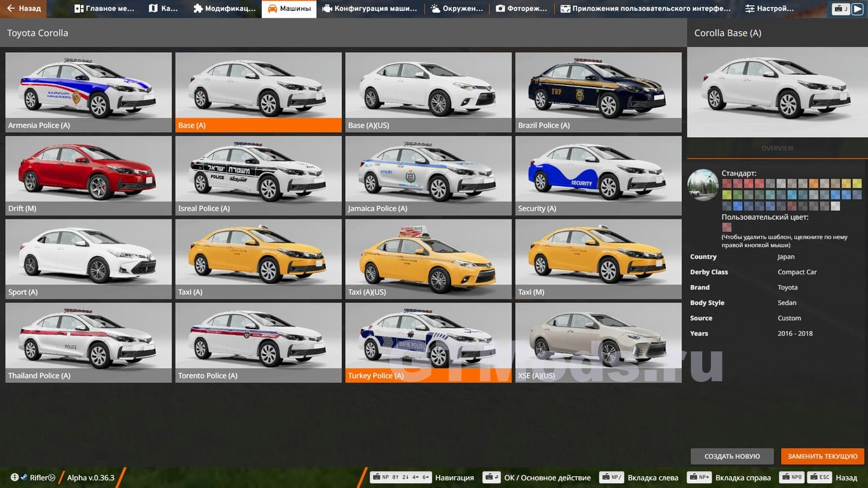This screenshot has width=868, height=488.
Task: Choose Isreal Police (A) configuration
Action: pyautogui.click(x=259, y=175)
